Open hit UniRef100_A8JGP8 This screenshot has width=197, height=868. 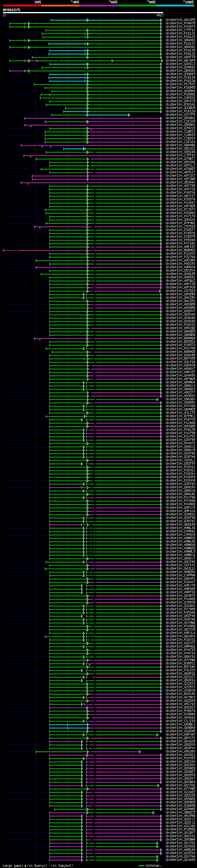[x=180, y=61]
